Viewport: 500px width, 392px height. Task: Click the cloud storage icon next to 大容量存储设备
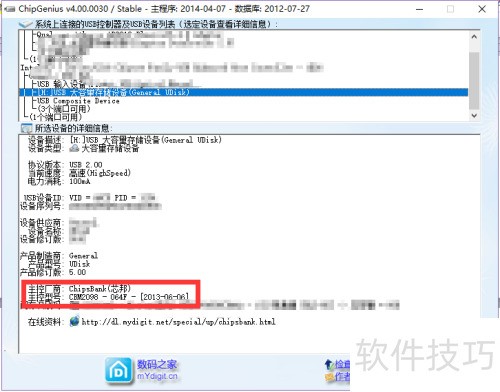tap(74, 148)
